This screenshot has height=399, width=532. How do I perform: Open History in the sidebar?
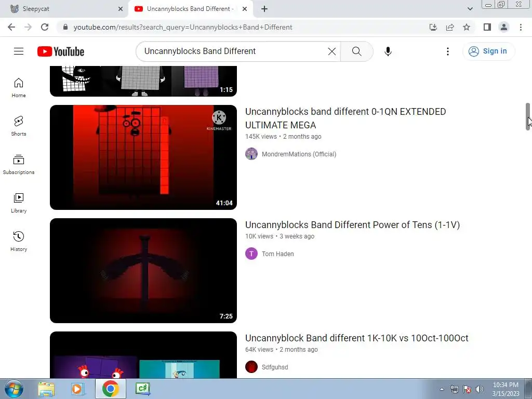19,241
